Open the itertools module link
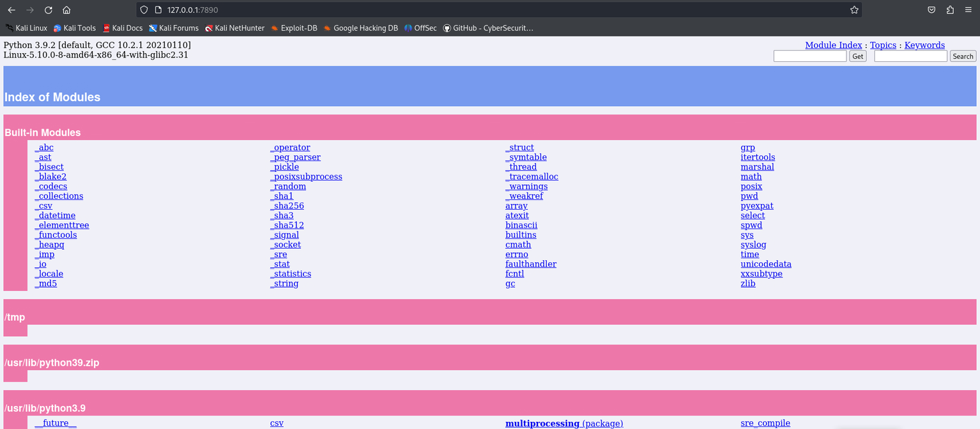This screenshot has height=429, width=980. 758,157
